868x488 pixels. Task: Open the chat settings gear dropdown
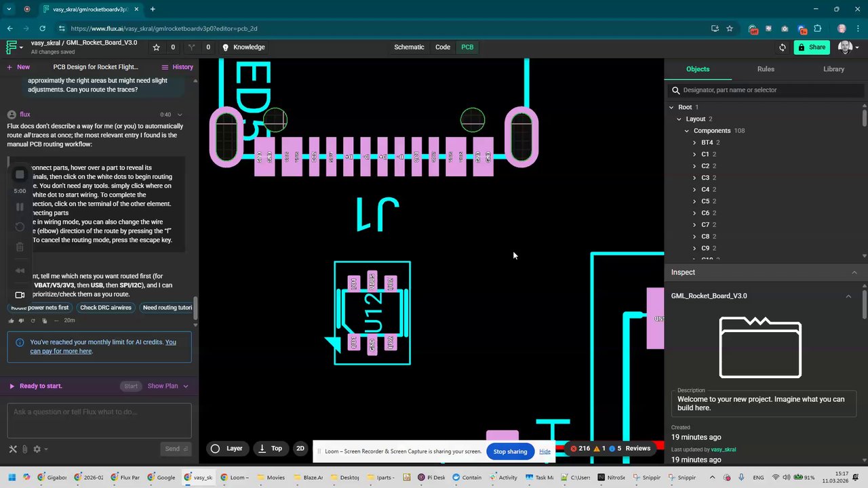pyautogui.click(x=40, y=449)
